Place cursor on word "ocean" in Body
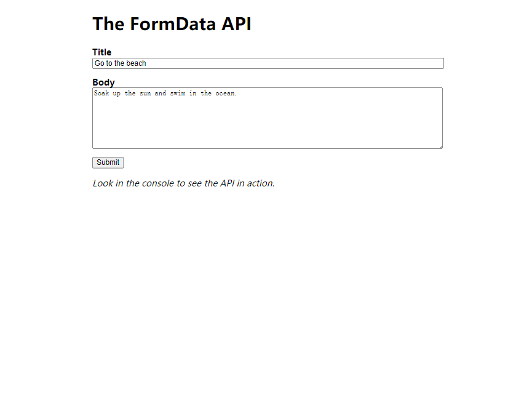The width and height of the screenshot is (532, 403). click(225, 94)
